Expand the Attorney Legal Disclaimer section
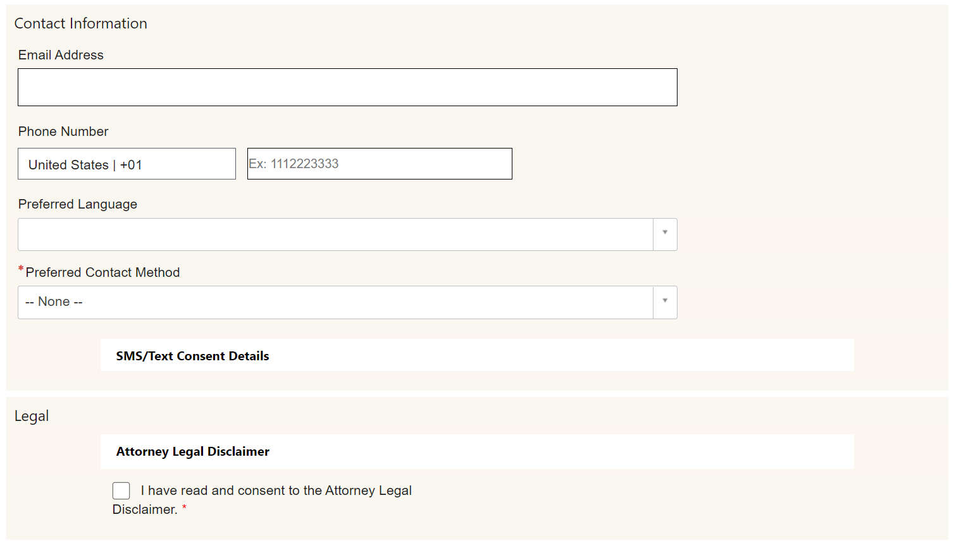 pos(193,451)
